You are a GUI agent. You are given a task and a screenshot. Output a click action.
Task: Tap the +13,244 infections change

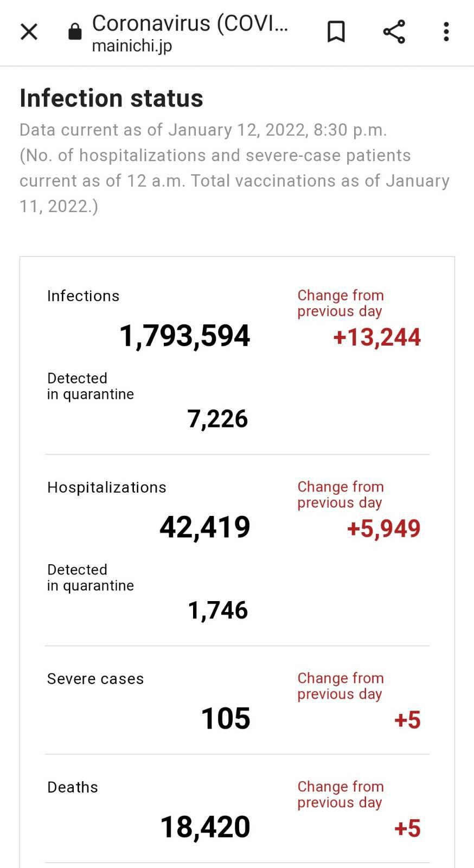pos(377,337)
